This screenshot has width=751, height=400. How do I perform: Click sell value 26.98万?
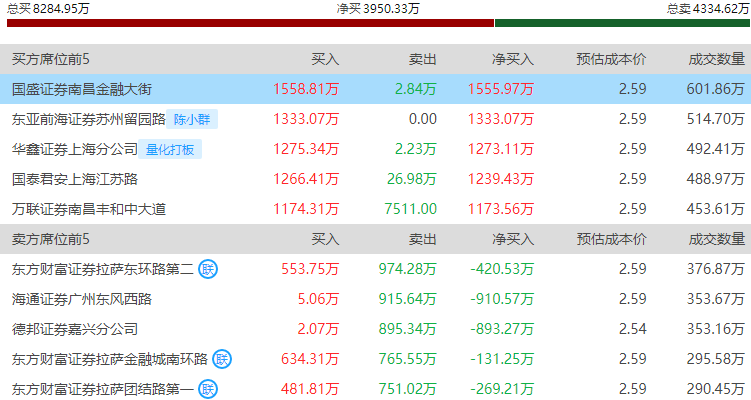pyautogui.click(x=412, y=179)
